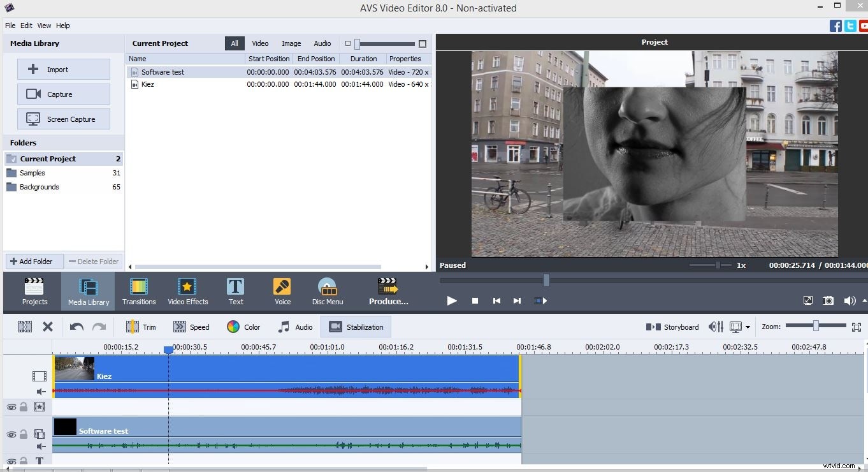Mute the Kiez clip audio
The height and width of the screenshot is (472, 868).
pos(41,392)
